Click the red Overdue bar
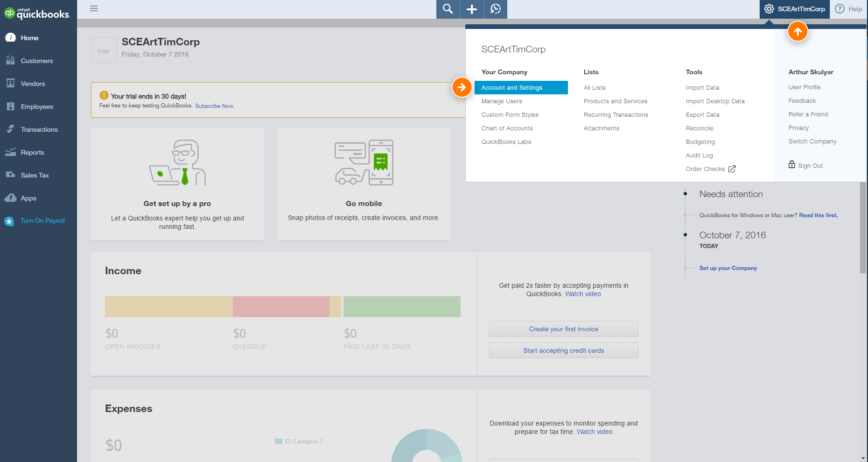This screenshot has height=462, width=868. point(281,306)
